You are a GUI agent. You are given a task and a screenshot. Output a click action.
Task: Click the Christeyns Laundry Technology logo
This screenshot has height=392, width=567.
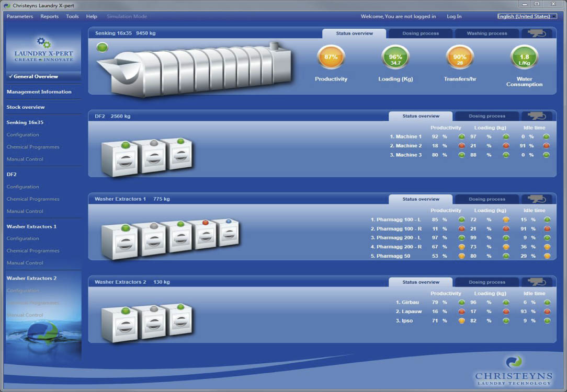514,371
